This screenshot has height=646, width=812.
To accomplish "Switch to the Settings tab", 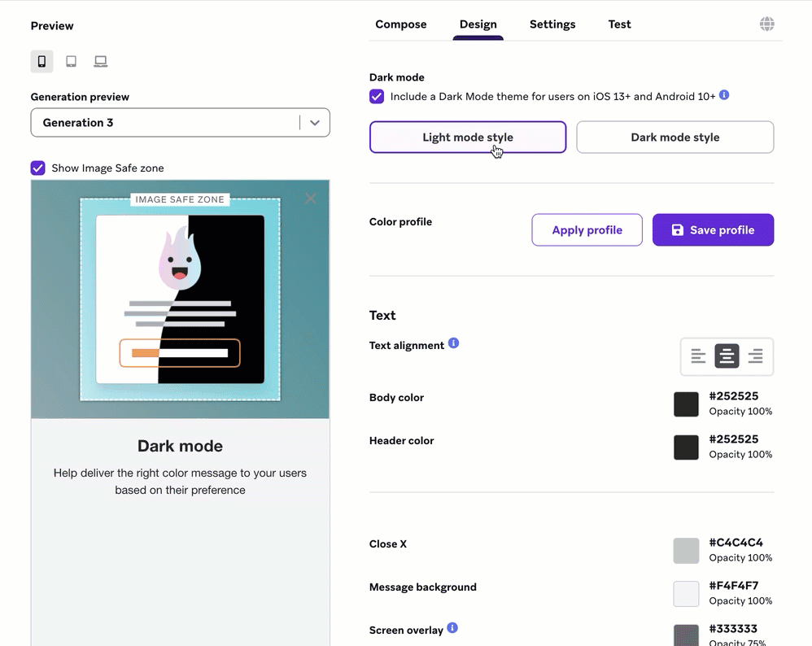I will [x=552, y=24].
